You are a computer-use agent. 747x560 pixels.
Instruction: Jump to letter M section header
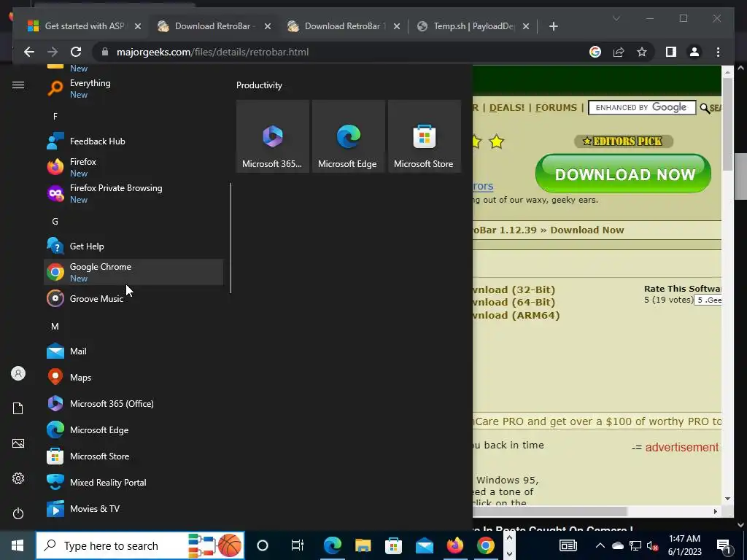pos(55,326)
